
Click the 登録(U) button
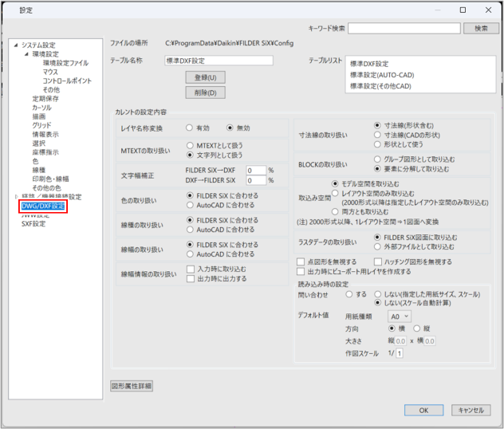[x=205, y=77]
